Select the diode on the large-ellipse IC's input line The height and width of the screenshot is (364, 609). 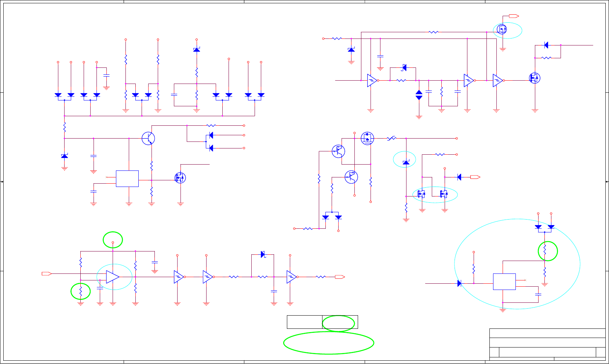pos(459,283)
